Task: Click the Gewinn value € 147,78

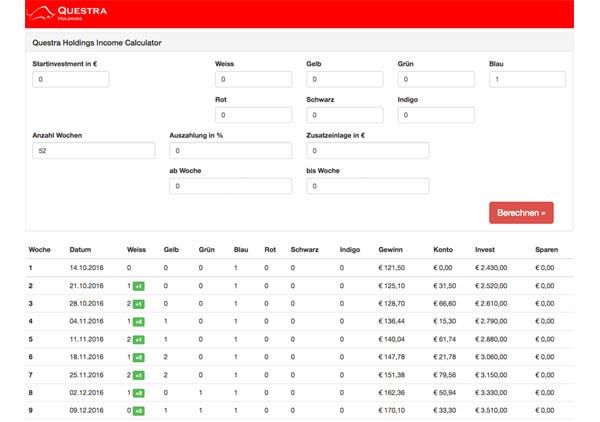Action: [x=391, y=357]
